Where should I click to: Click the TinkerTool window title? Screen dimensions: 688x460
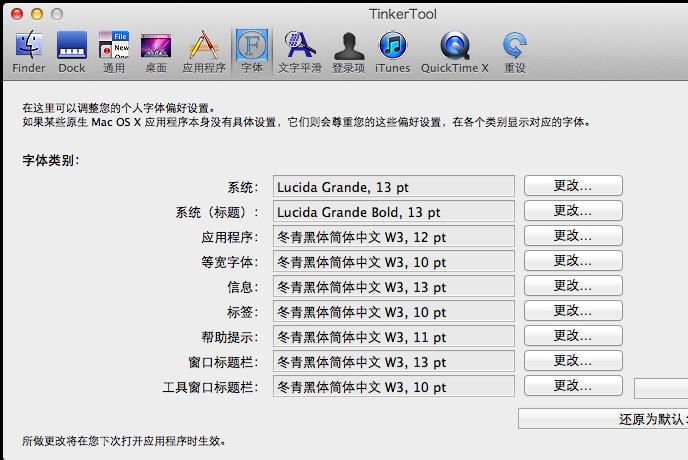coord(403,14)
